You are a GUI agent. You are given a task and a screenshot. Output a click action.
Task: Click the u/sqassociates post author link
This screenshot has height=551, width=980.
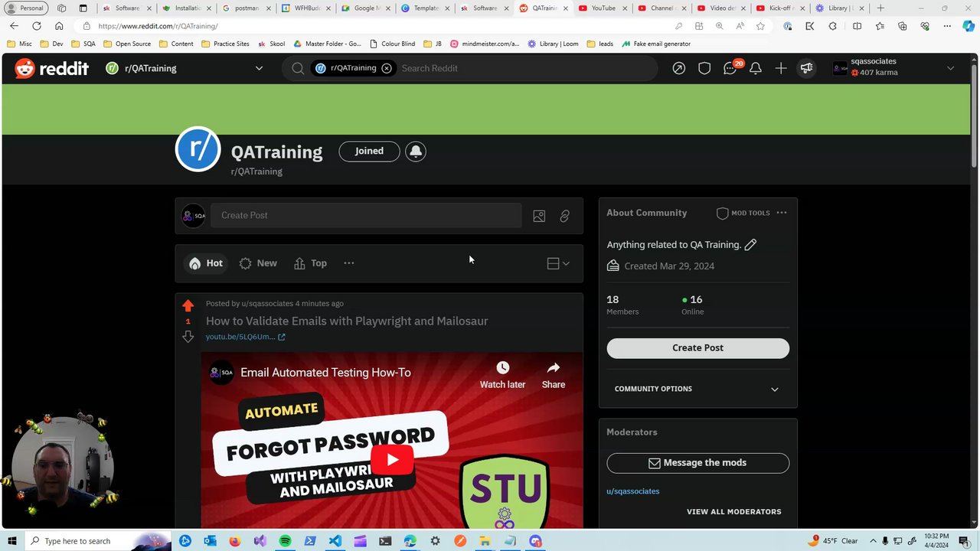tap(267, 304)
